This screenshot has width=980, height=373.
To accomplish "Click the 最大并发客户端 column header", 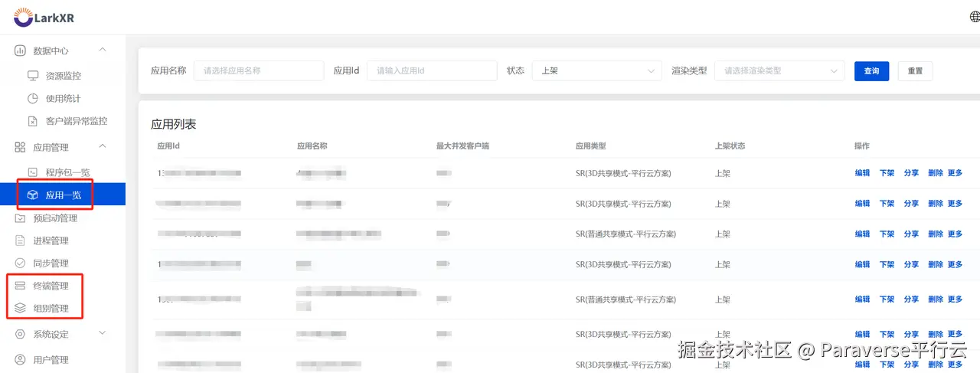I will tap(462, 146).
